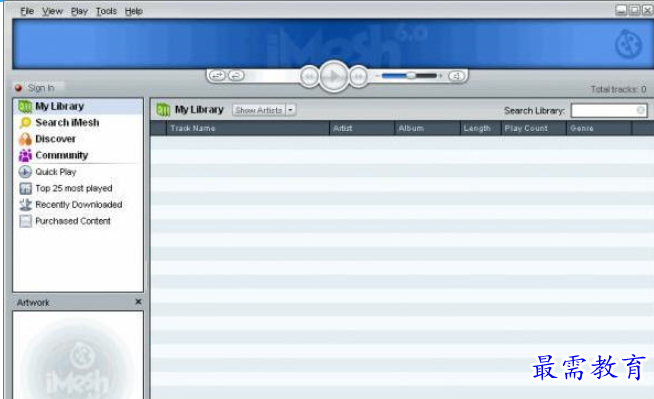This screenshot has width=654, height=399.
Task: Click the My Library header icon
Action: click(163, 110)
